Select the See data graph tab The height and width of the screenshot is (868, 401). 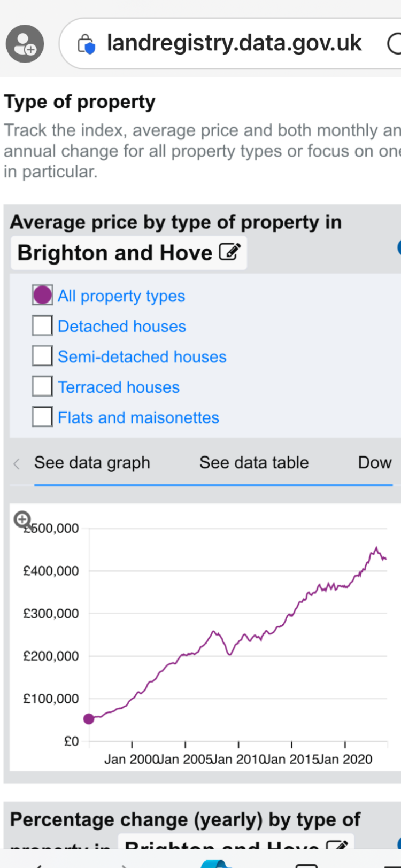pyautogui.click(x=92, y=463)
